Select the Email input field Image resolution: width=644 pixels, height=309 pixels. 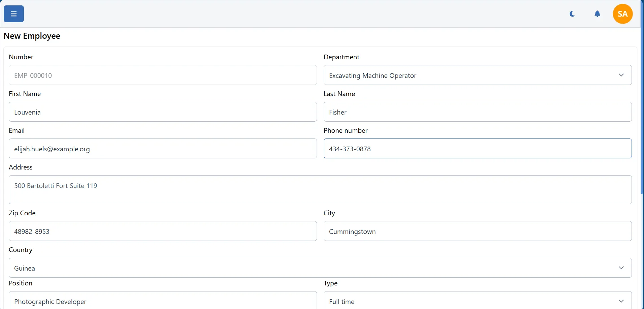coord(163,149)
